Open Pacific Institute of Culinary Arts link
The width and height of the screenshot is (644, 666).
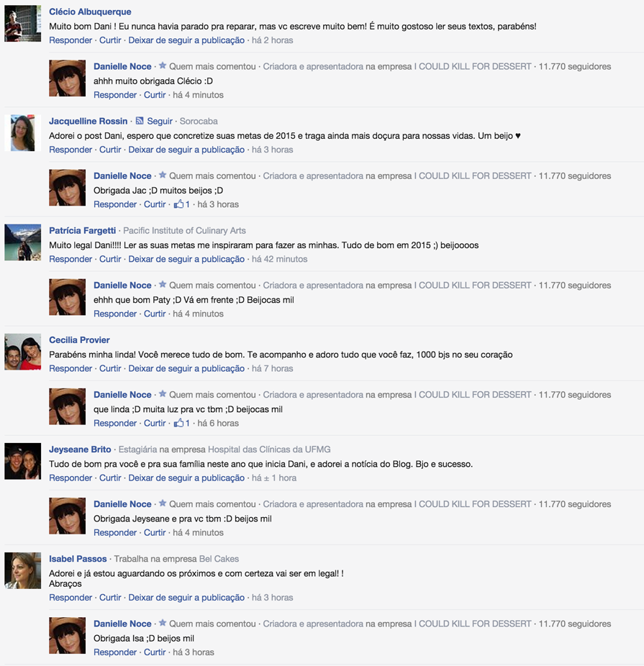(x=184, y=231)
